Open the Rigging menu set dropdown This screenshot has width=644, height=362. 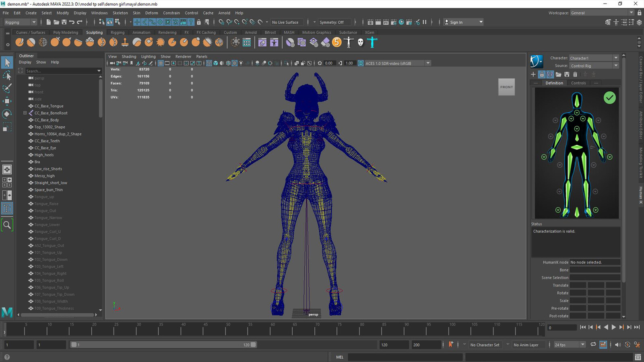click(20, 22)
